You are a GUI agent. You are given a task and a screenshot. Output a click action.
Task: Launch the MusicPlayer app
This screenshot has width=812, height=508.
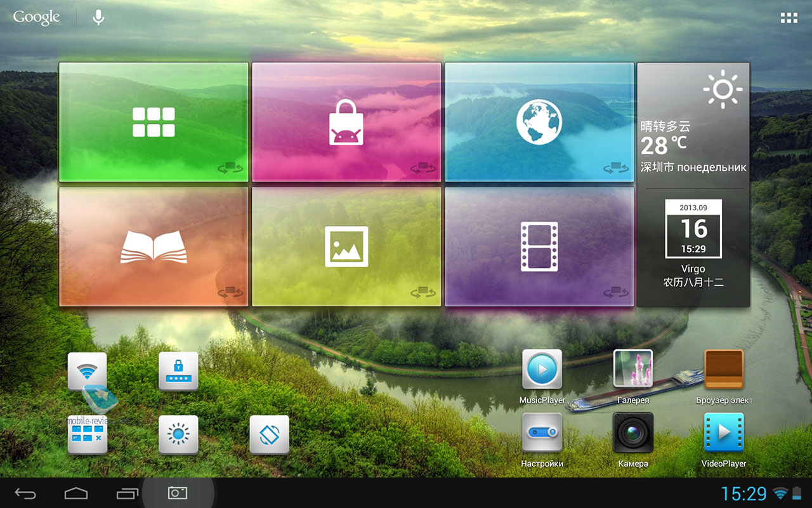tap(542, 370)
